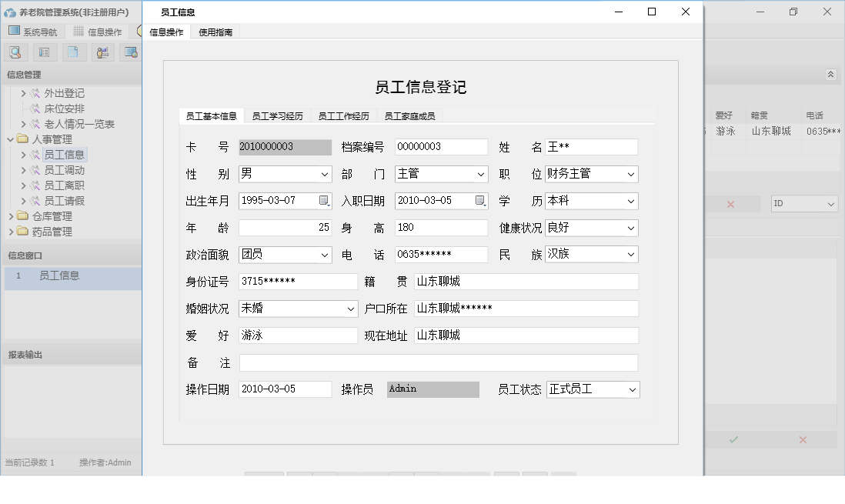Open the 员工状态 dropdown showing 正式员工
Screen dimensions: 845x504
pyautogui.click(x=633, y=389)
